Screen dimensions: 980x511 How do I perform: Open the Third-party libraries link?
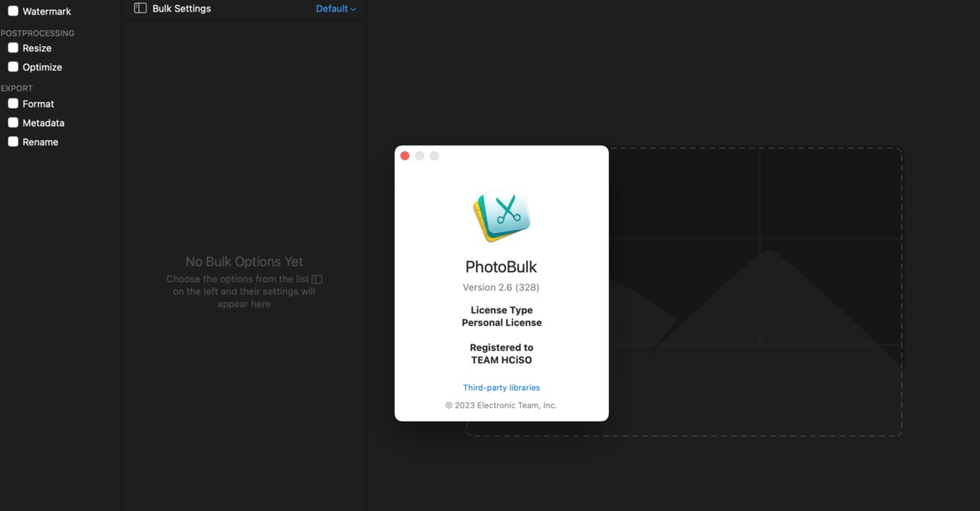[501, 387]
